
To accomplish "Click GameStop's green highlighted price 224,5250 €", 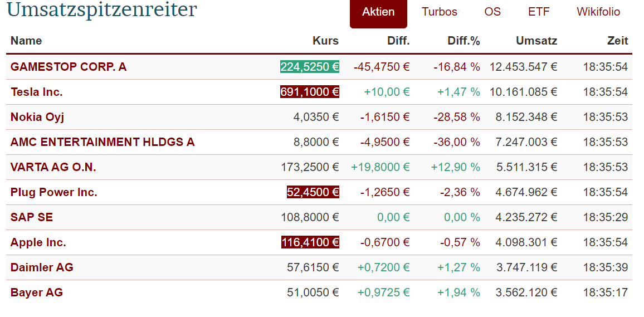I will [310, 67].
